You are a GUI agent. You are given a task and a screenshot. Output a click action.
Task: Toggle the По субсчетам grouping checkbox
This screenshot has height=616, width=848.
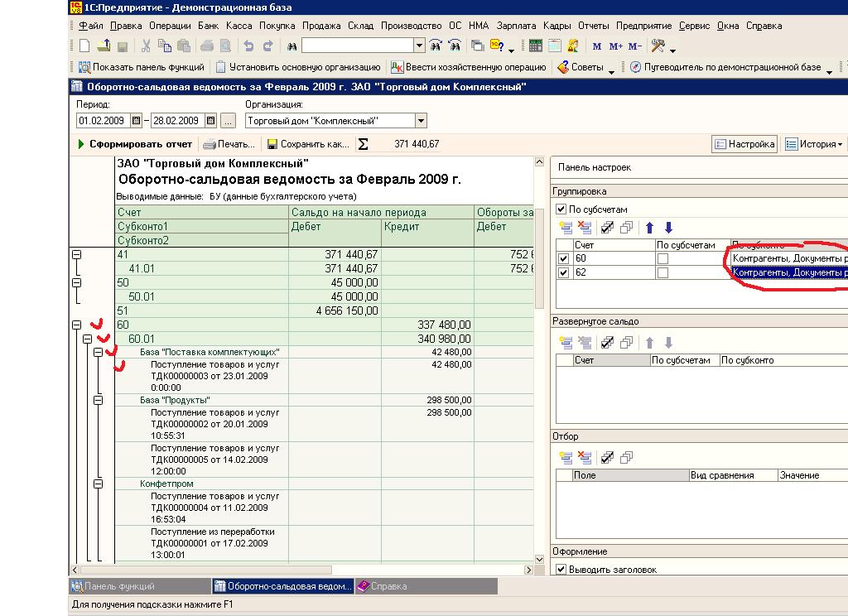[x=561, y=209]
